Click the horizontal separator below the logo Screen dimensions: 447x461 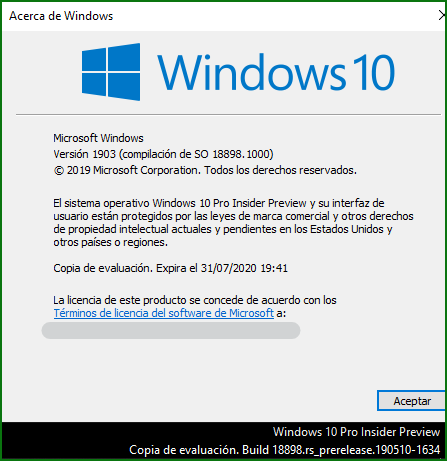coord(228,115)
